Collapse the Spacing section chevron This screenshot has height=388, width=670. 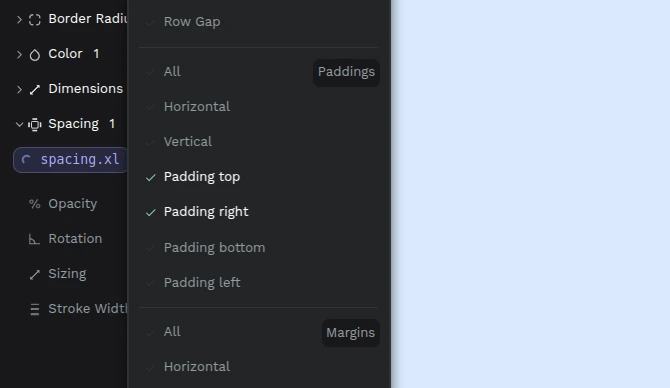[x=19, y=124]
